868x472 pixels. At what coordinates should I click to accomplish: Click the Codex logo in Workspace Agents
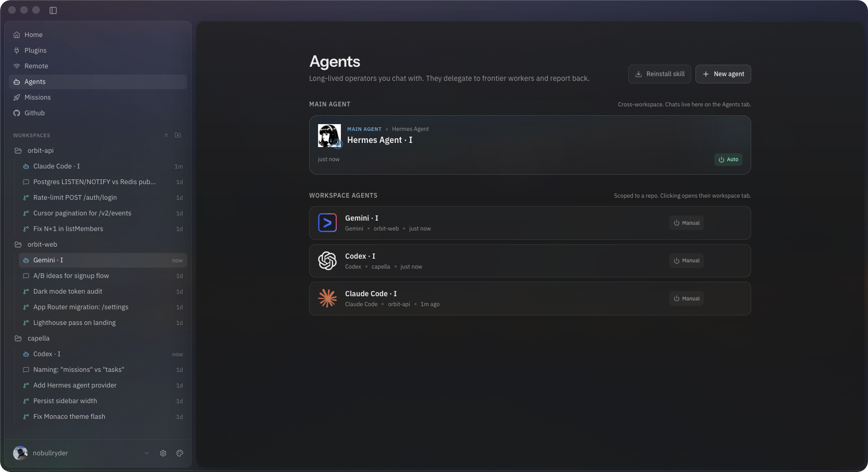tap(327, 261)
